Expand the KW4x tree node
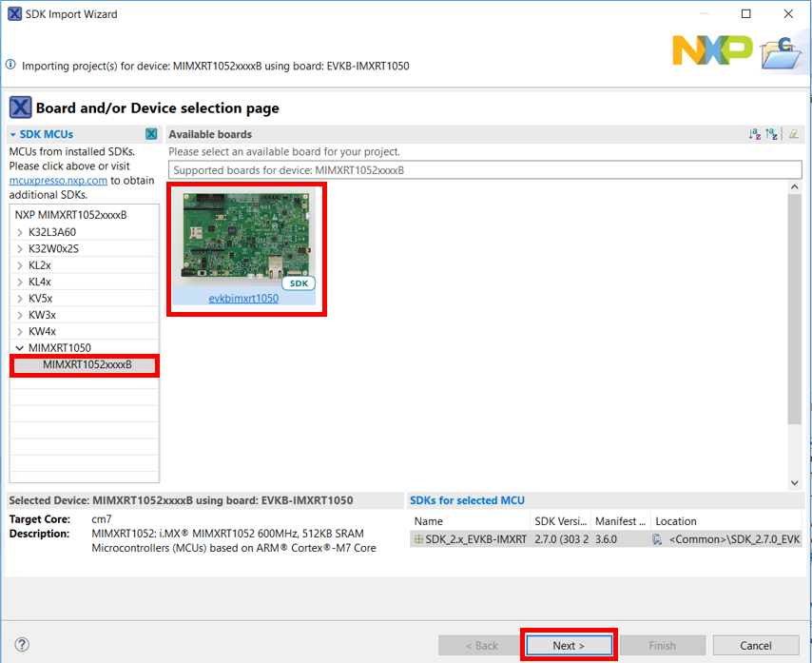Screen dimensions: 812x663 (x=20, y=331)
